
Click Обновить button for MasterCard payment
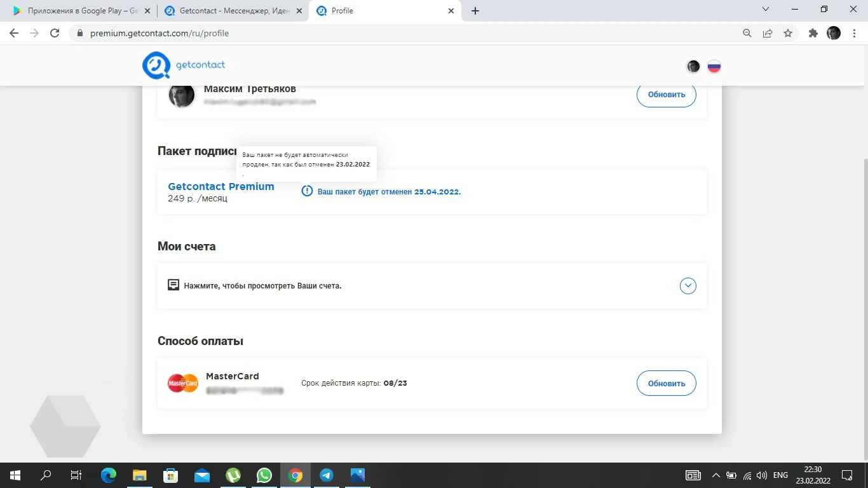667,384
